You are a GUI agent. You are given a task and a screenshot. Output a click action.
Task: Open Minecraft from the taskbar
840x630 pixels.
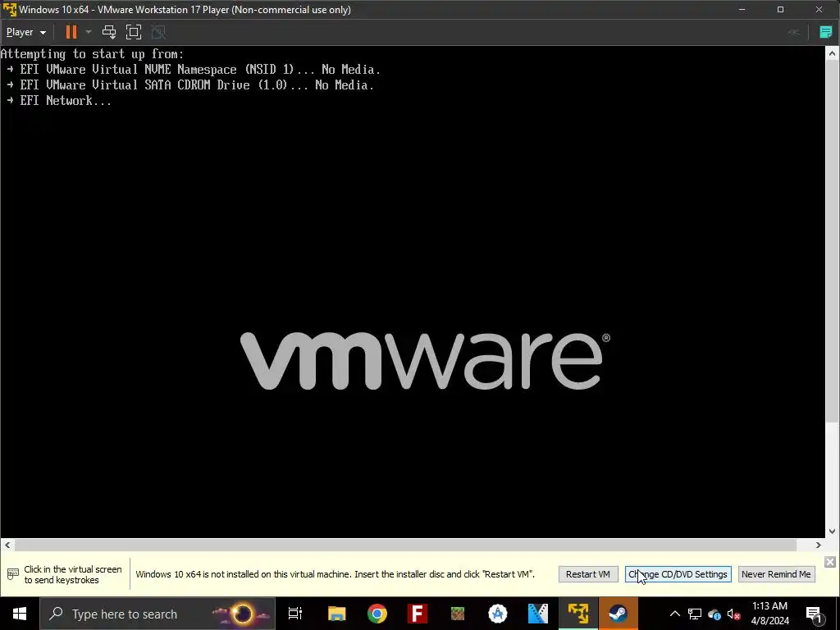pos(458,614)
